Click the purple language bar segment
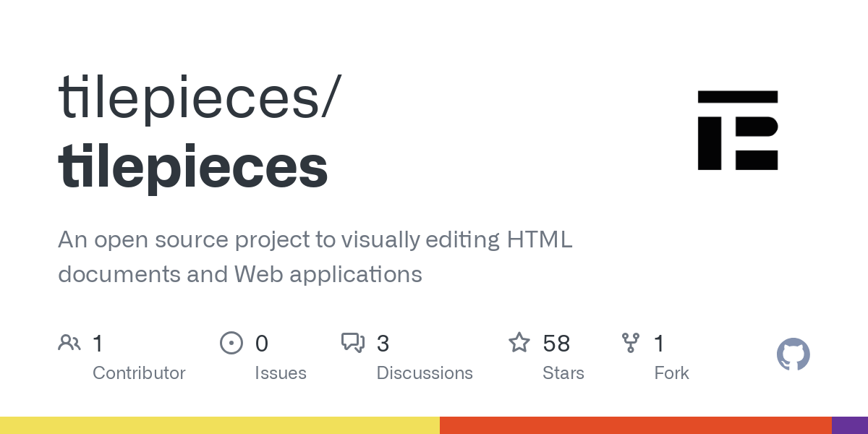 pyautogui.click(x=849, y=425)
